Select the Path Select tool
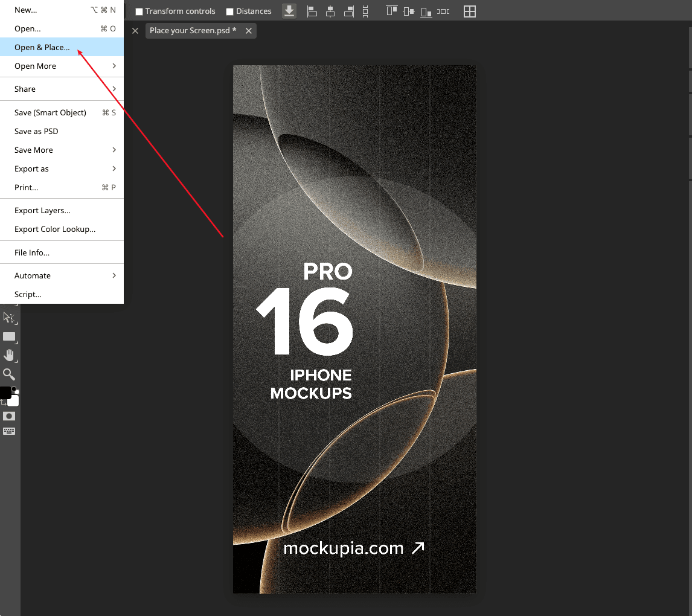692x616 pixels. click(9, 318)
